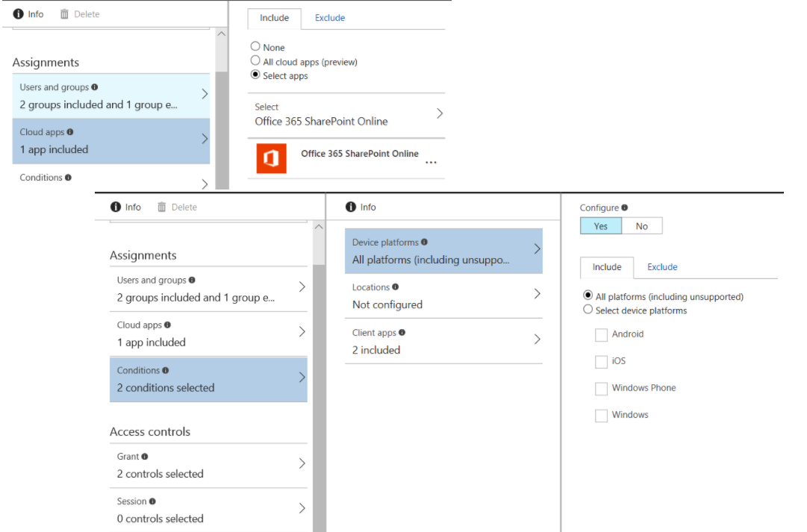Click the Office 365 SharePoint Online bold app name
Image resolution: width=807 pixels, height=532 pixels.
coord(360,153)
